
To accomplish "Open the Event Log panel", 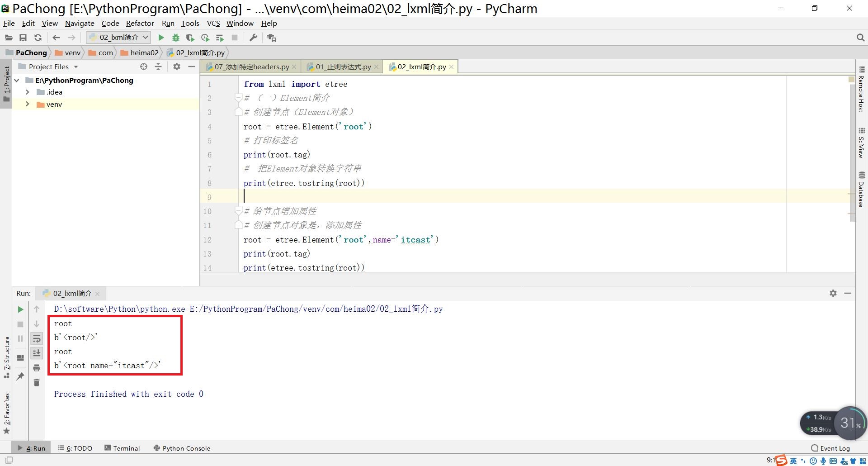I will click(x=834, y=448).
